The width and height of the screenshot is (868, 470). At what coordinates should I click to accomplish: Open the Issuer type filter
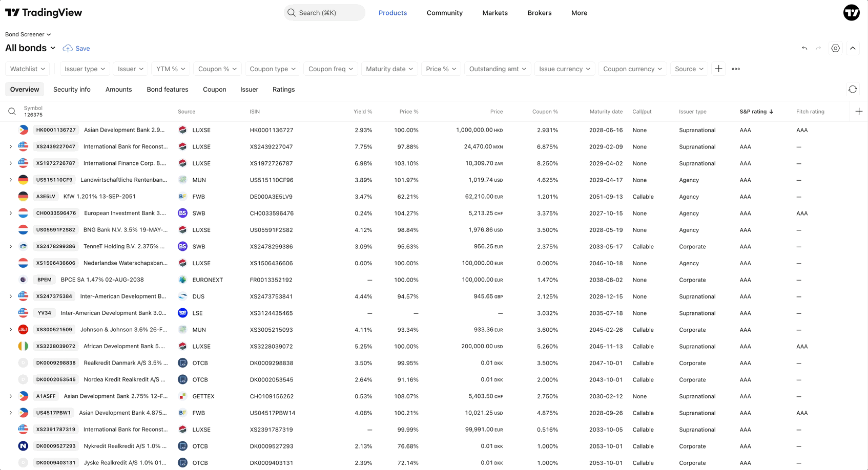(85, 69)
